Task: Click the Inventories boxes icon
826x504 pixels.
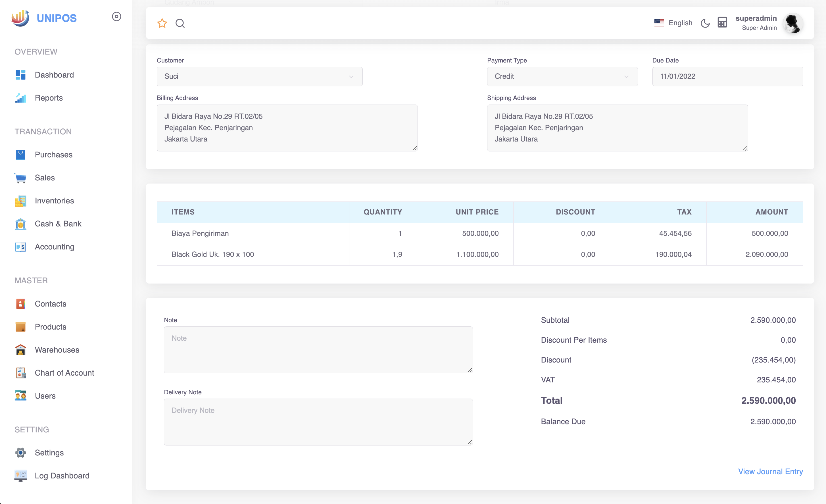Action: point(20,201)
